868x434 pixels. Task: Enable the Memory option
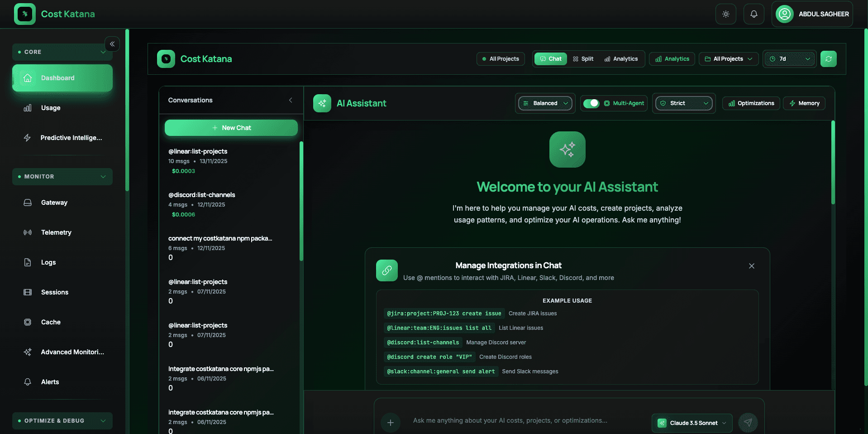804,103
